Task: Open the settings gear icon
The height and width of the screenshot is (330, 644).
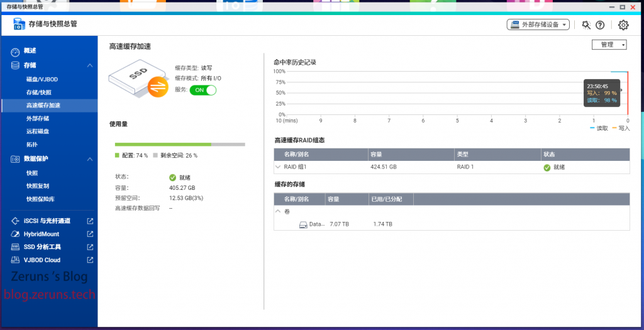Action: [623, 25]
